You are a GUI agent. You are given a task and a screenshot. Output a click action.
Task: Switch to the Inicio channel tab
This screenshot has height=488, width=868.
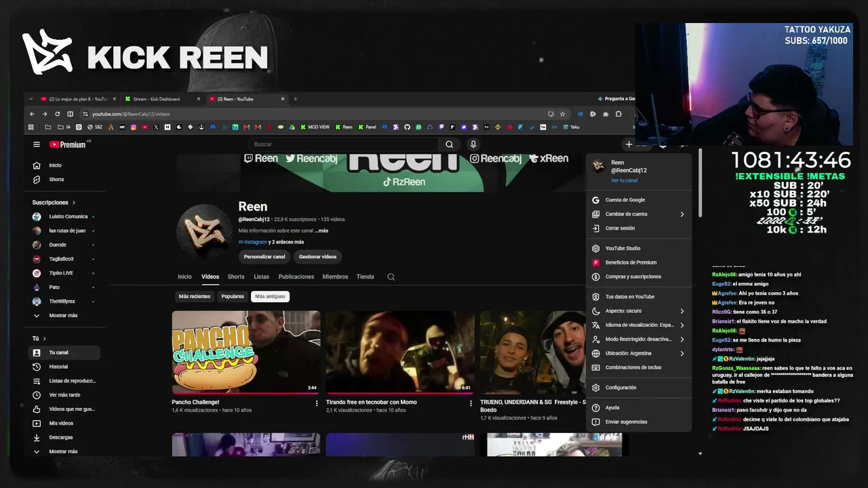(x=184, y=277)
